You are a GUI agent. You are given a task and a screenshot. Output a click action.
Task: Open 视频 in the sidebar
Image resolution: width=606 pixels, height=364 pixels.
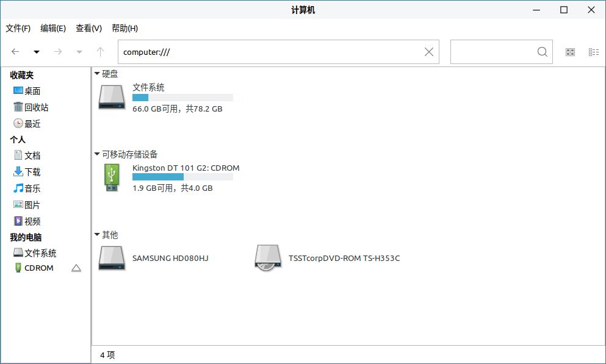click(27, 221)
